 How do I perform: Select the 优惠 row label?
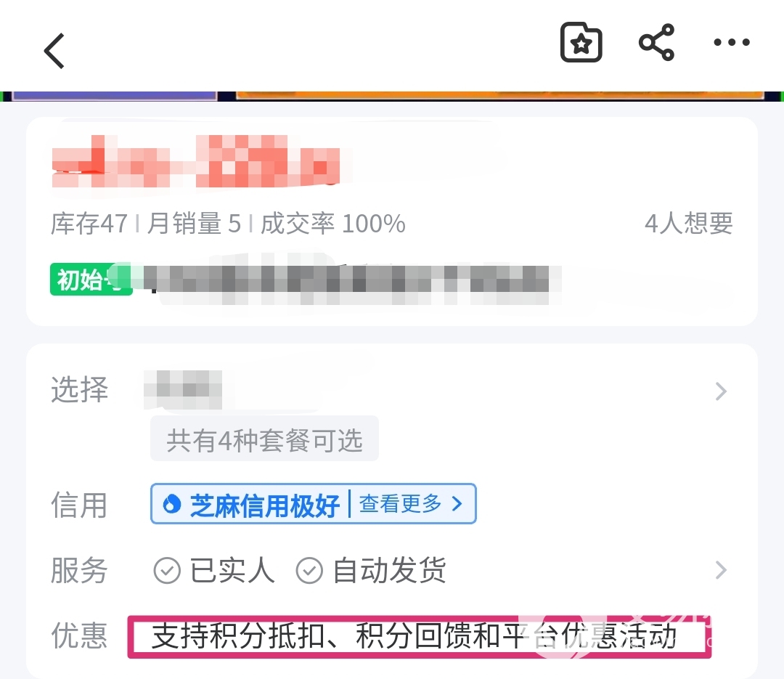point(80,636)
